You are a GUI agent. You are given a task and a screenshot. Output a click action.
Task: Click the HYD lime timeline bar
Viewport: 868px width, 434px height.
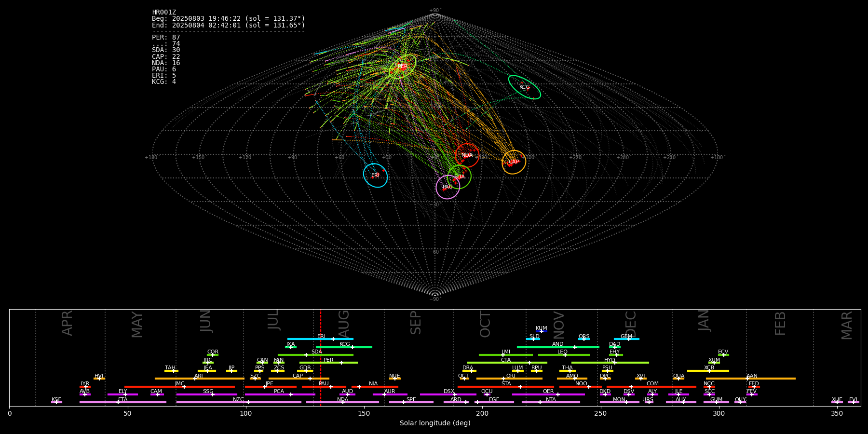tap(610, 363)
